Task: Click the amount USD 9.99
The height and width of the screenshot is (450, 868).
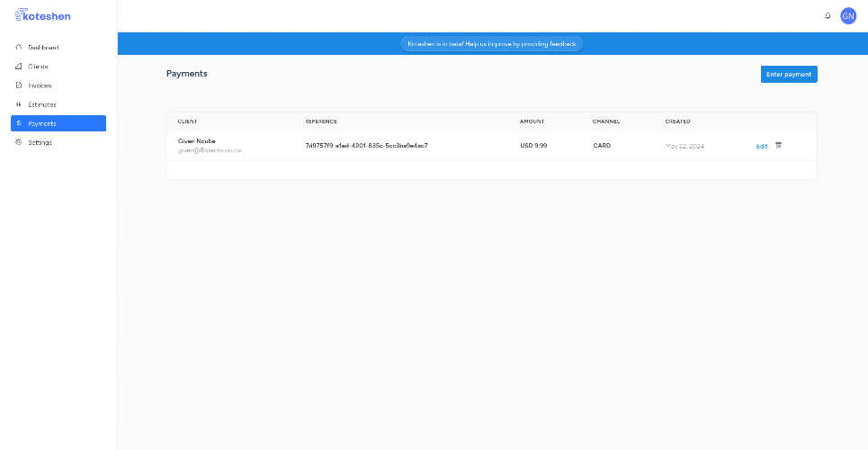Action: point(533,146)
